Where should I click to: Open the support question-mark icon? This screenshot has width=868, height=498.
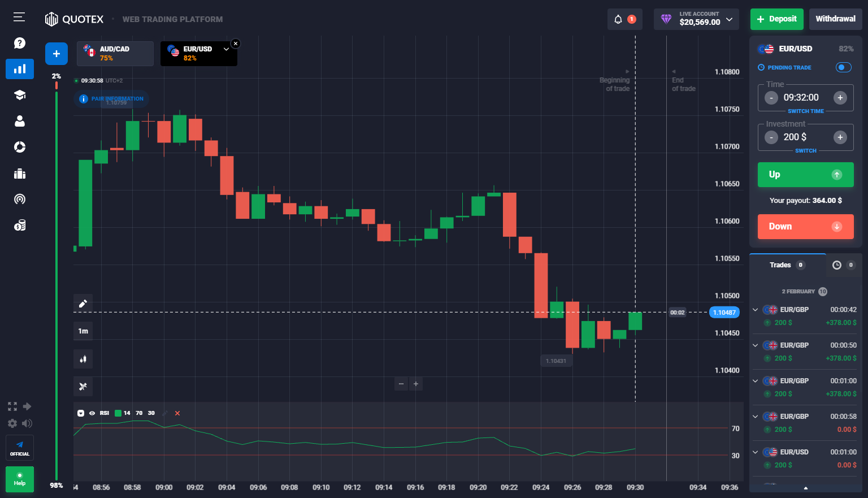pos(20,43)
